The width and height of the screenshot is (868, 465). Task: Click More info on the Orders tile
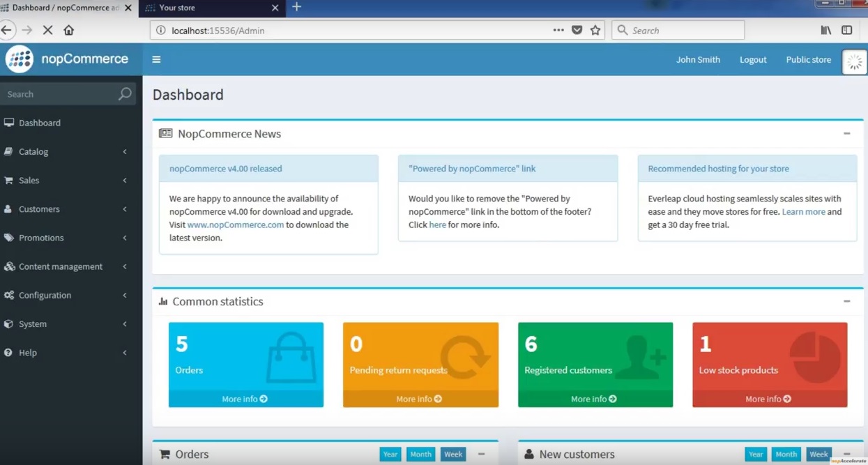[245, 399]
